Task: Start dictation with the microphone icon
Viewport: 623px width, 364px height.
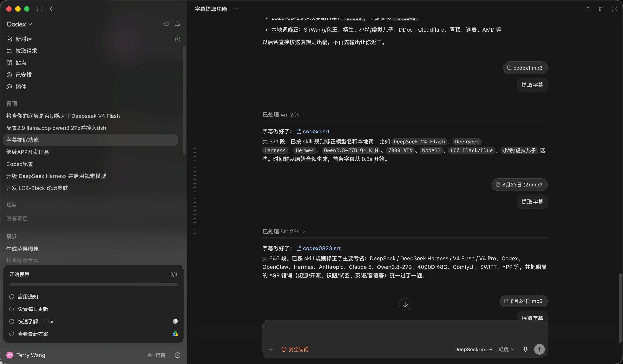Action: click(x=525, y=349)
